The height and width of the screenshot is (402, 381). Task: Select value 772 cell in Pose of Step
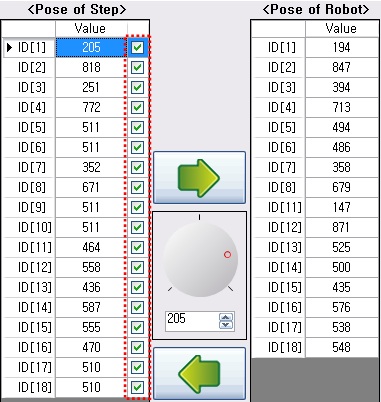tap(91, 107)
